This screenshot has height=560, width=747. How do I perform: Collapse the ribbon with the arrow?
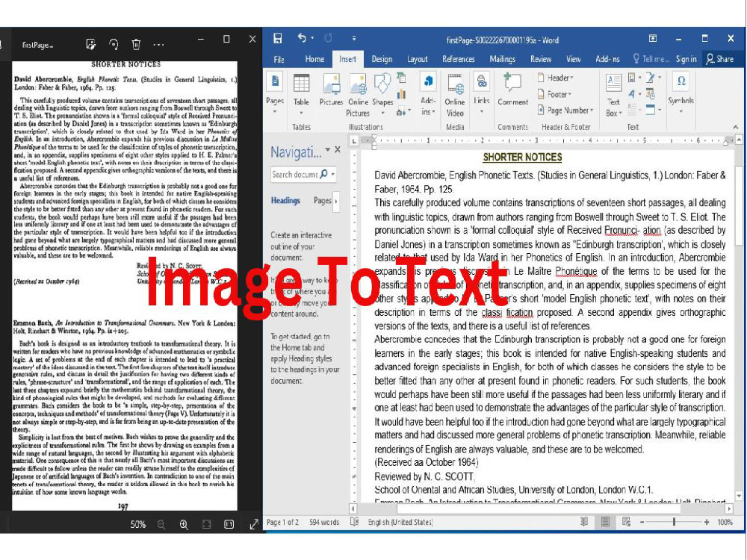[x=735, y=127]
